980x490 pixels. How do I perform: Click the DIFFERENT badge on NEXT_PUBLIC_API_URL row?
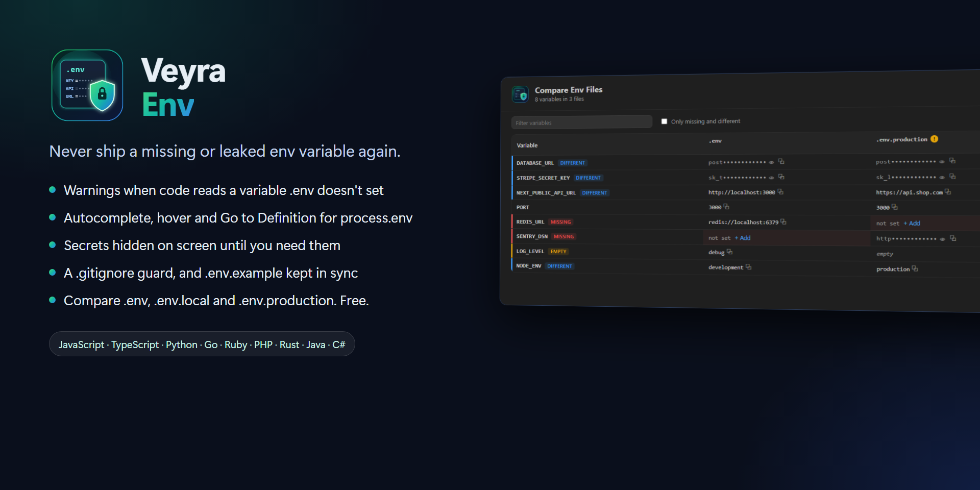594,193
